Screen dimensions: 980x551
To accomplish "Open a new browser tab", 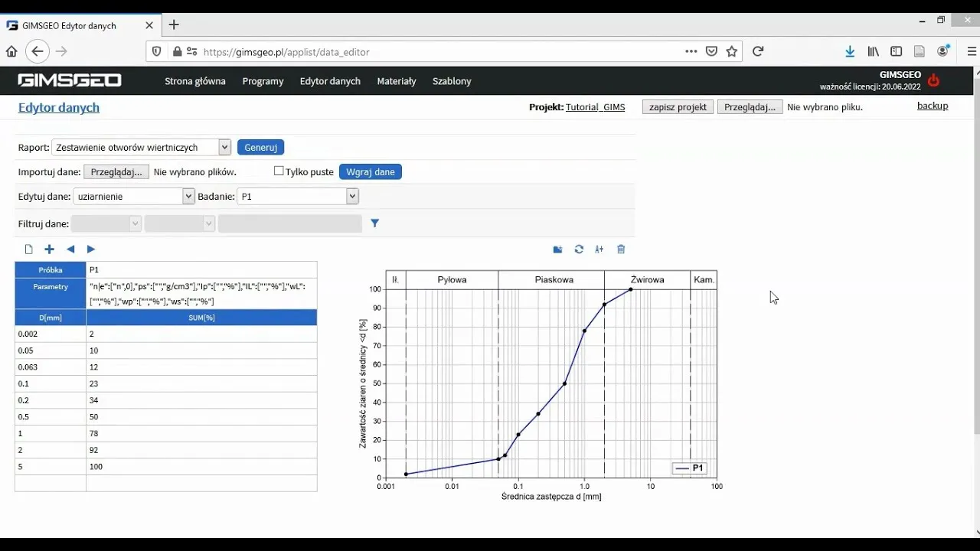I will pos(174,24).
